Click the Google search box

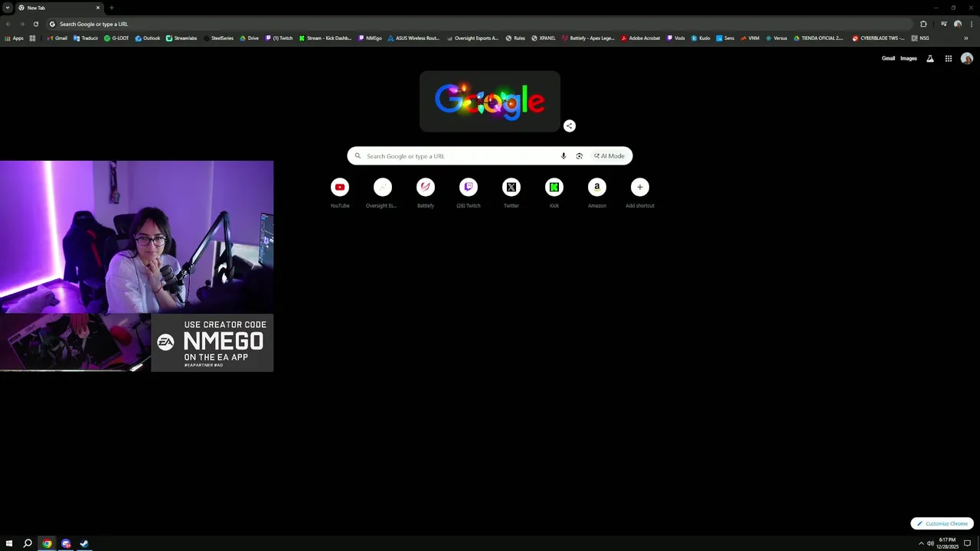click(x=490, y=156)
